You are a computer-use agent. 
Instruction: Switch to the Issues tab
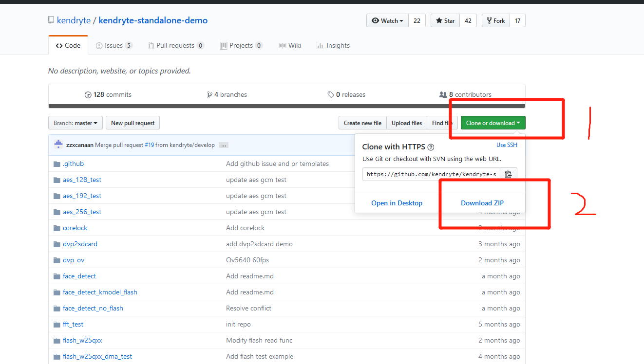(x=114, y=46)
